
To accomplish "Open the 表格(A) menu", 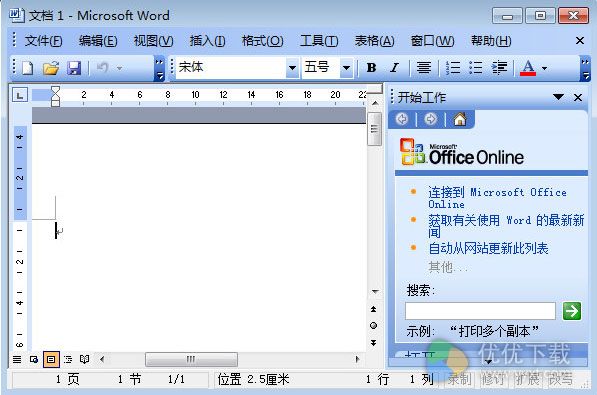I will [374, 41].
